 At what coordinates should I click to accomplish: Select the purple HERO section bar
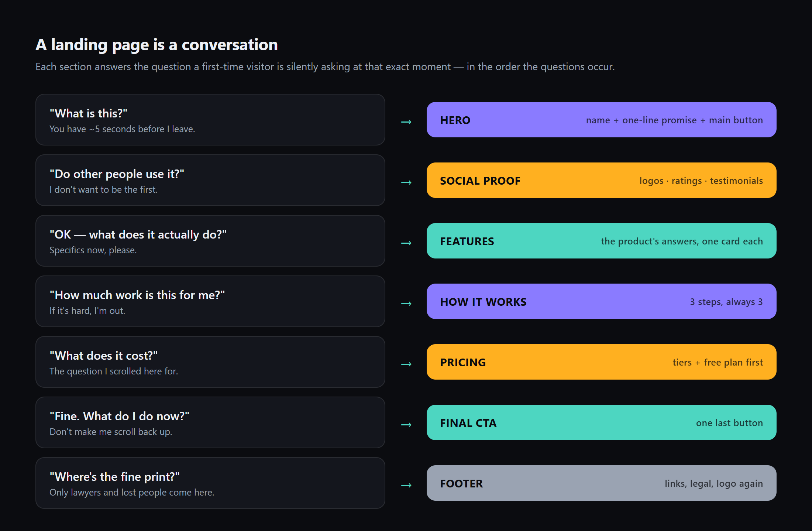pyautogui.click(x=601, y=120)
